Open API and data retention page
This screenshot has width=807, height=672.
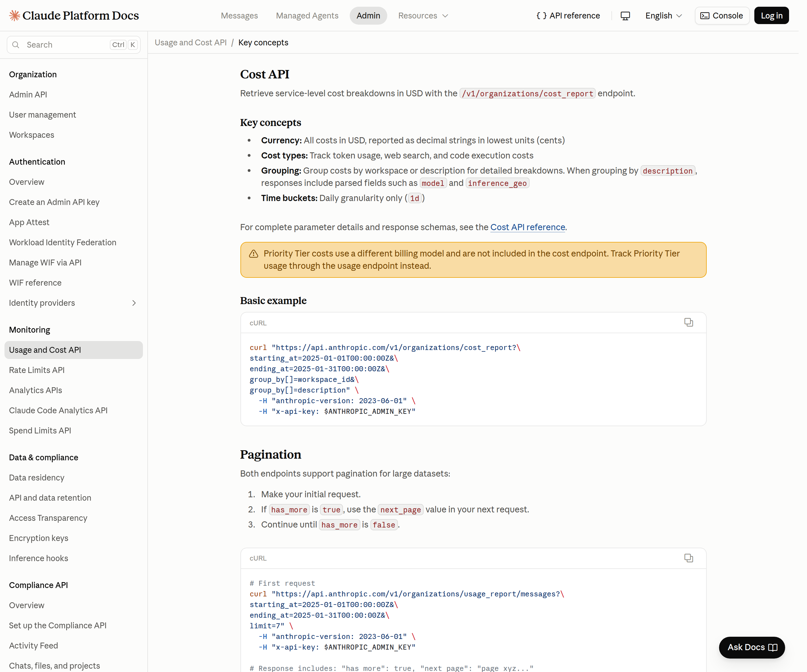coord(51,503)
